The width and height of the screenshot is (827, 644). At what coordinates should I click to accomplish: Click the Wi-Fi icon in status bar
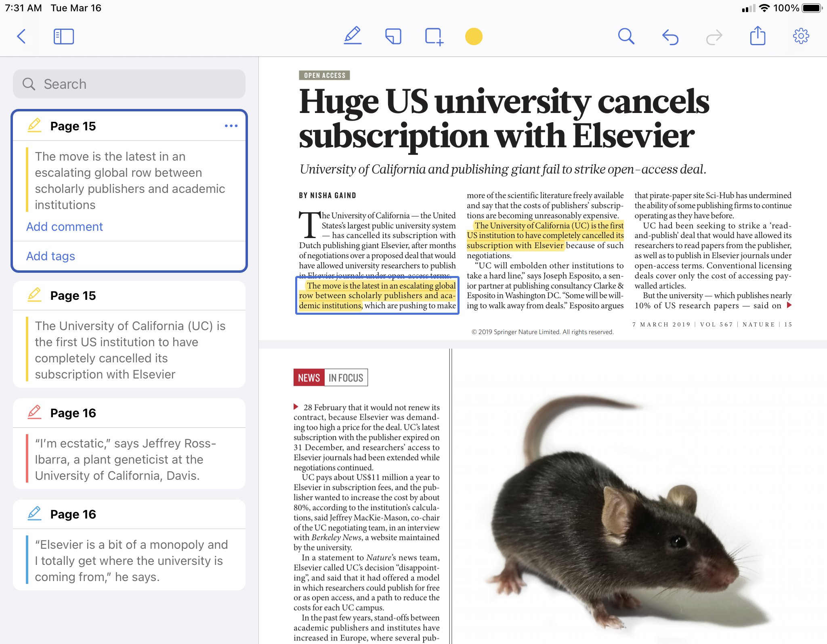[x=764, y=8]
